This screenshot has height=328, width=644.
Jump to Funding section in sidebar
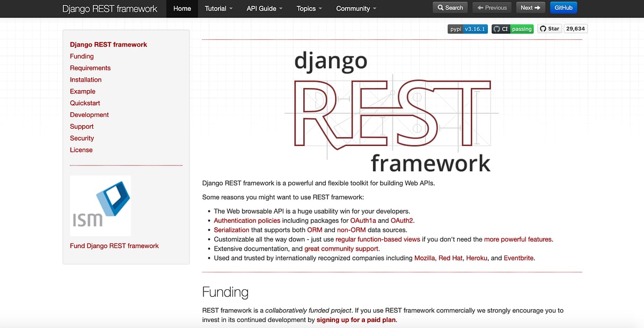82,56
